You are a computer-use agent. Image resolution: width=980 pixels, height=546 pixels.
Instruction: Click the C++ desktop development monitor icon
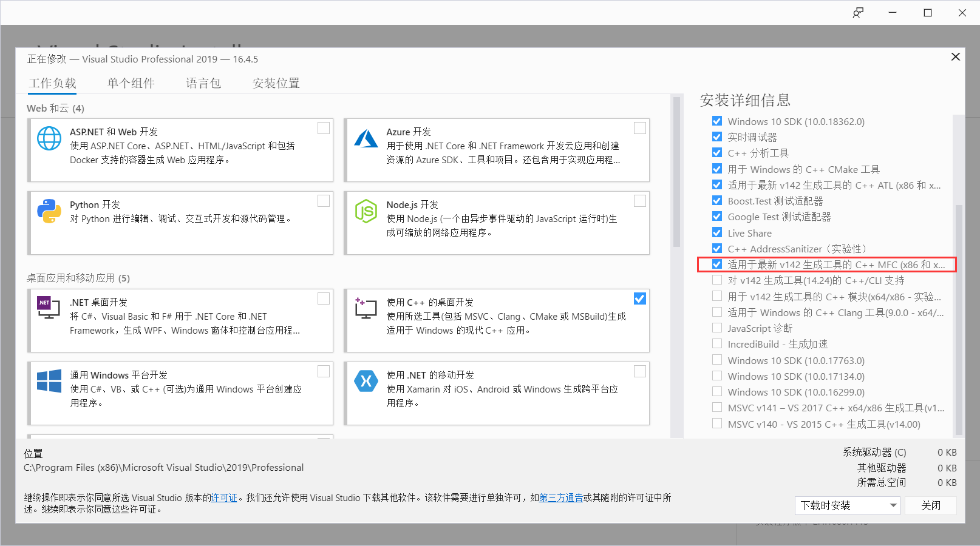click(366, 308)
